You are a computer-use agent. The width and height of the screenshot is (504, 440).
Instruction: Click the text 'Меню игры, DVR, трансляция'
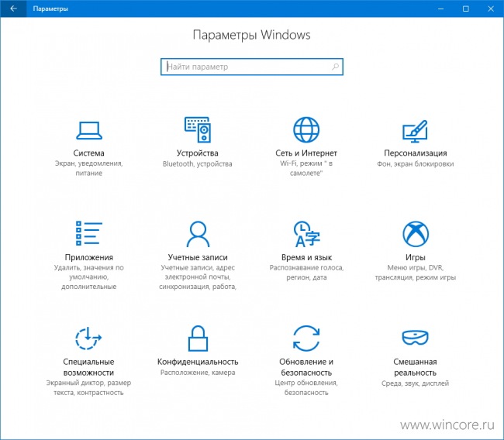pos(416,272)
